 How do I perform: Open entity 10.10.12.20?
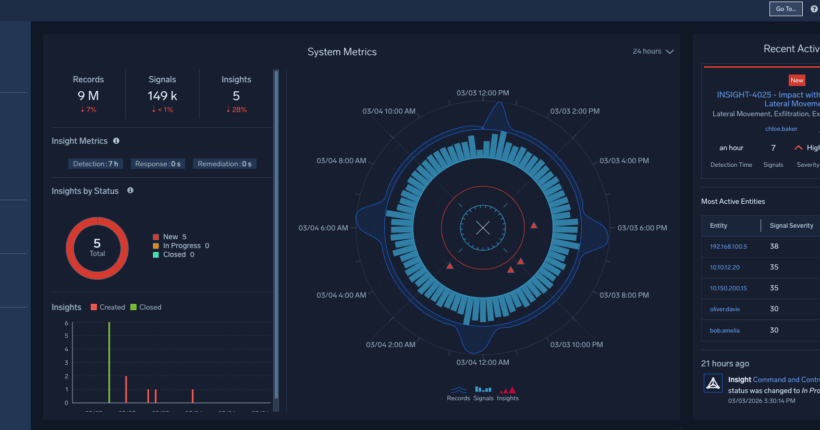coord(724,267)
